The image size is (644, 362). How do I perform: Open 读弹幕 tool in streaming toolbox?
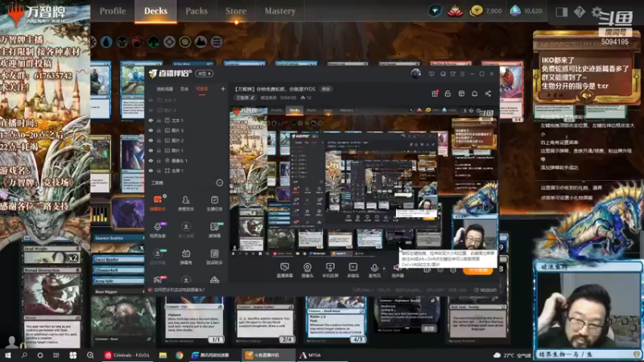point(214,230)
